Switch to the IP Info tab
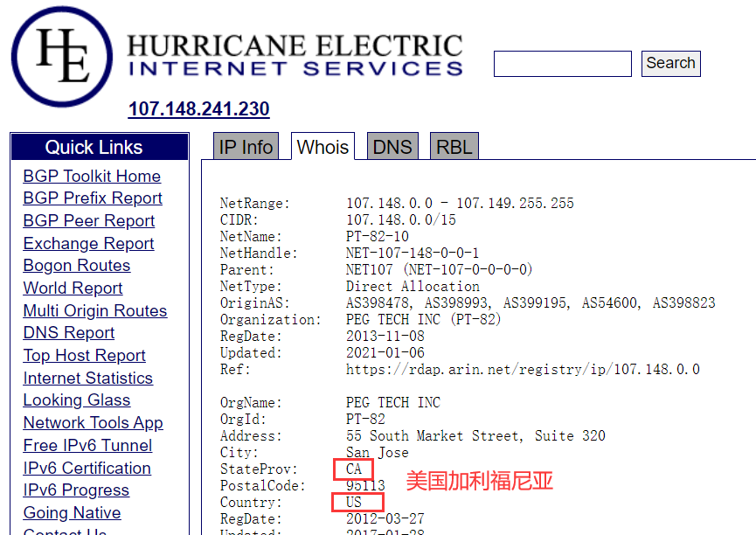The width and height of the screenshot is (756, 535). coord(246,147)
